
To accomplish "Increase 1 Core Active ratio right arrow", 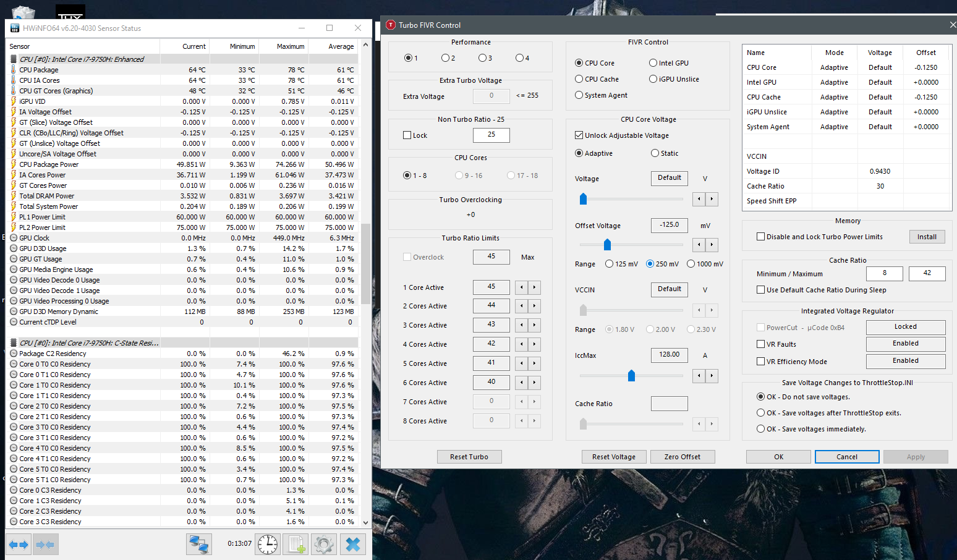I will pos(535,287).
